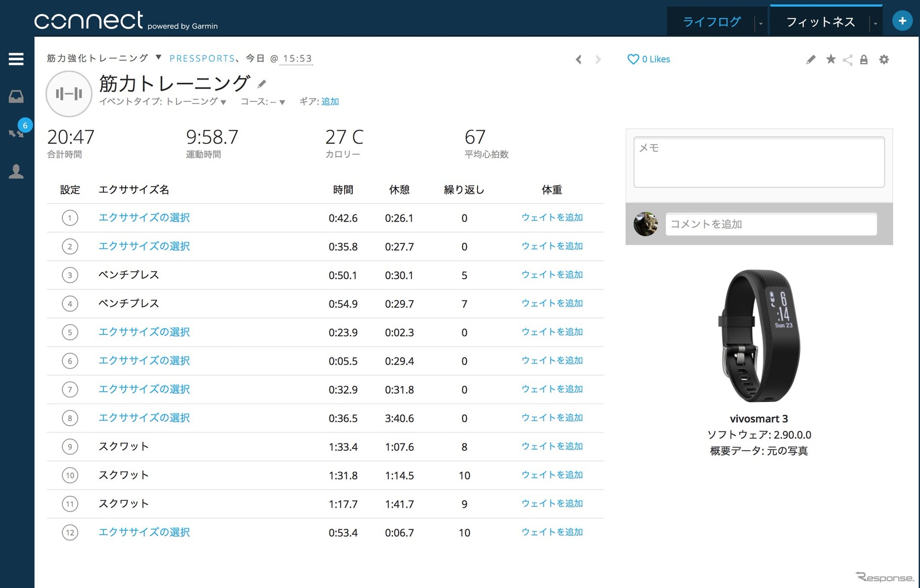Click スクワット in set 9

click(124, 447)
